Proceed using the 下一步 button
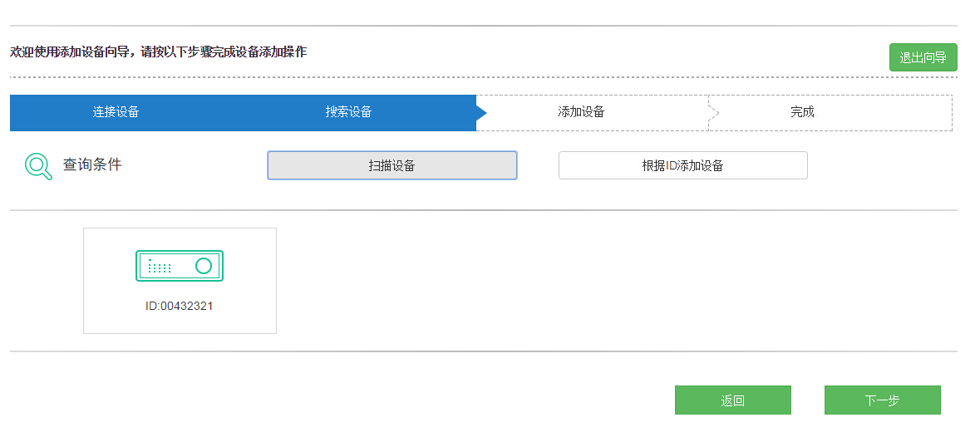Viewport: 980px width, 427px height. (x=882, y=400)
